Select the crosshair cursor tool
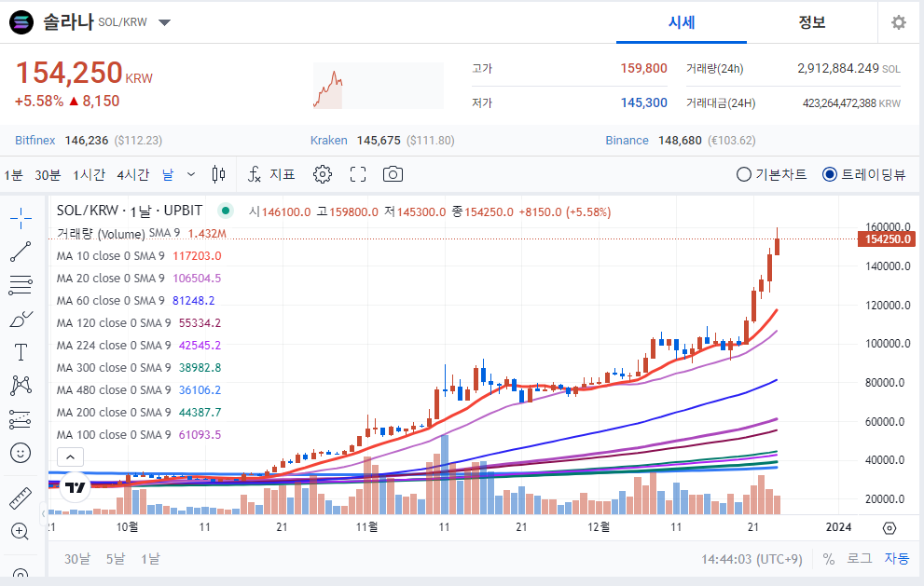924x586 pixels. [x=21, y=219]
